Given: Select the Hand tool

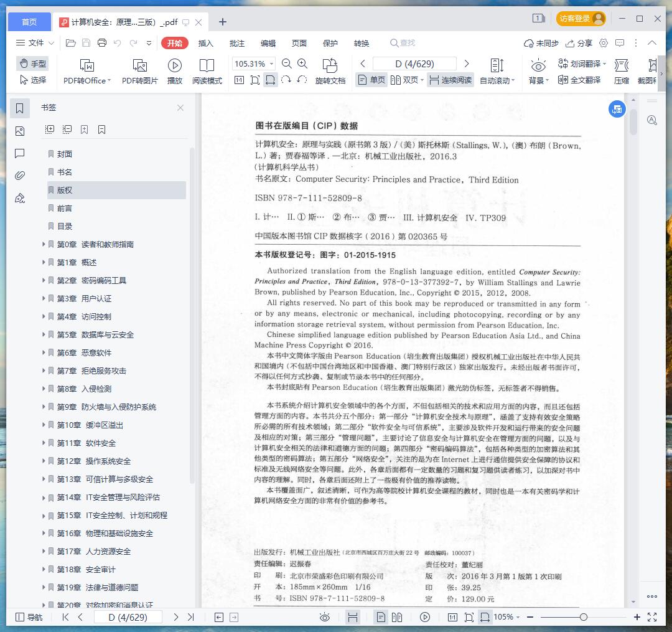Looking at the screenshot, I should click(x=32, y=64).
